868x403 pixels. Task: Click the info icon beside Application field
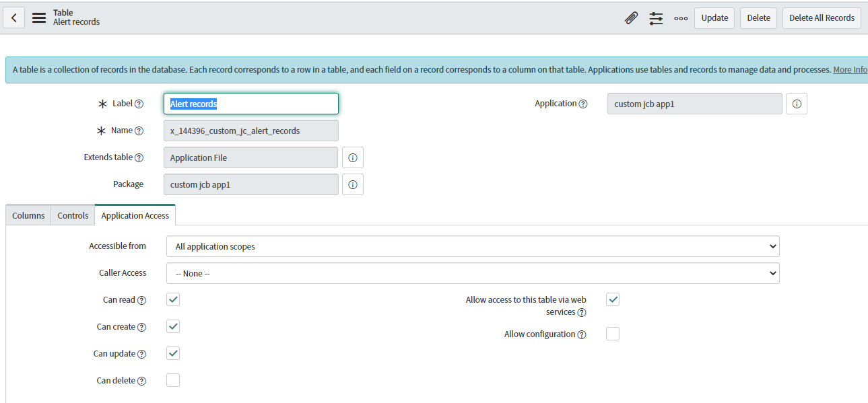[x=797, y=104]
